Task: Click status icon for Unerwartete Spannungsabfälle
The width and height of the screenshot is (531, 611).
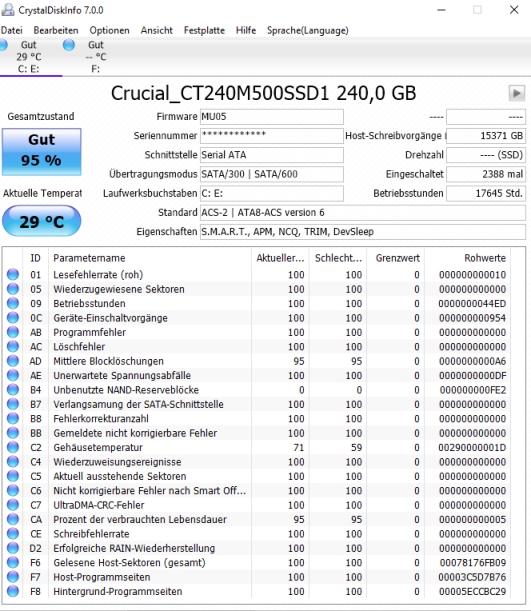Action: [x=13, y=375]
